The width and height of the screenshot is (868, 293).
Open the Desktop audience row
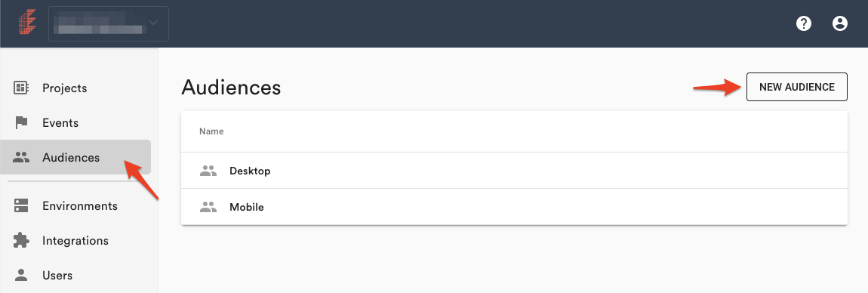click(514, 171)
